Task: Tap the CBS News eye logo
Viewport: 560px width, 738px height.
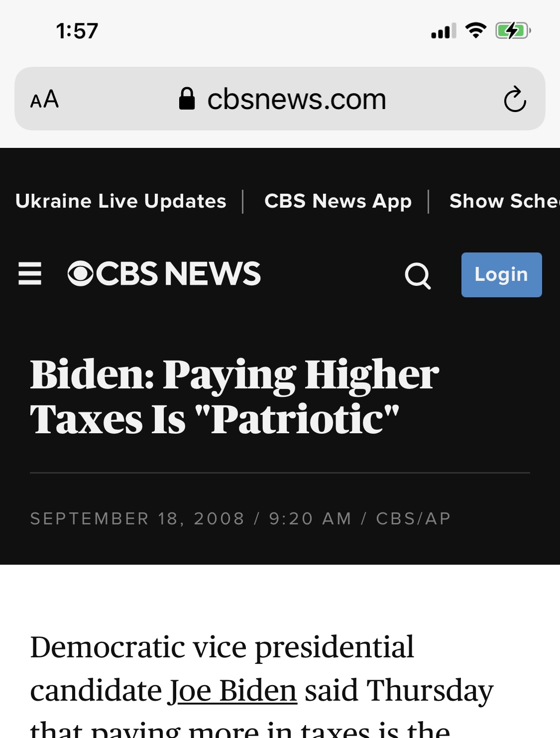Action: [81, 274]
